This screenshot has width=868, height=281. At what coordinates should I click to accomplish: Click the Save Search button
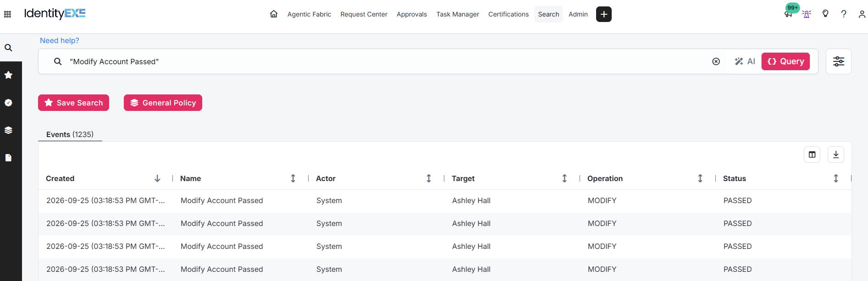pos(73,103)
